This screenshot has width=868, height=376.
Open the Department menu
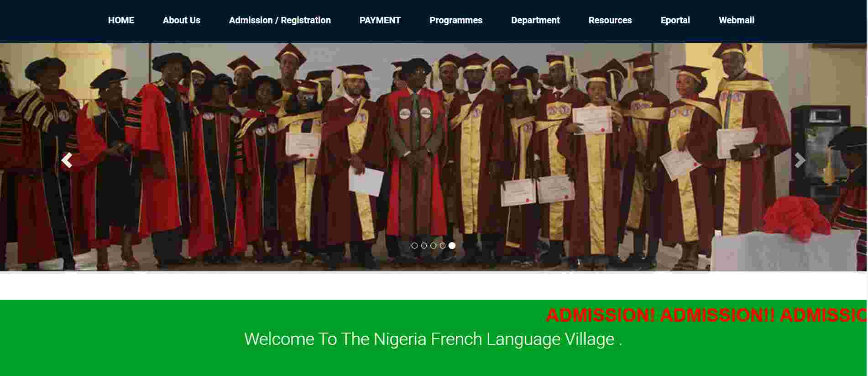535,20
